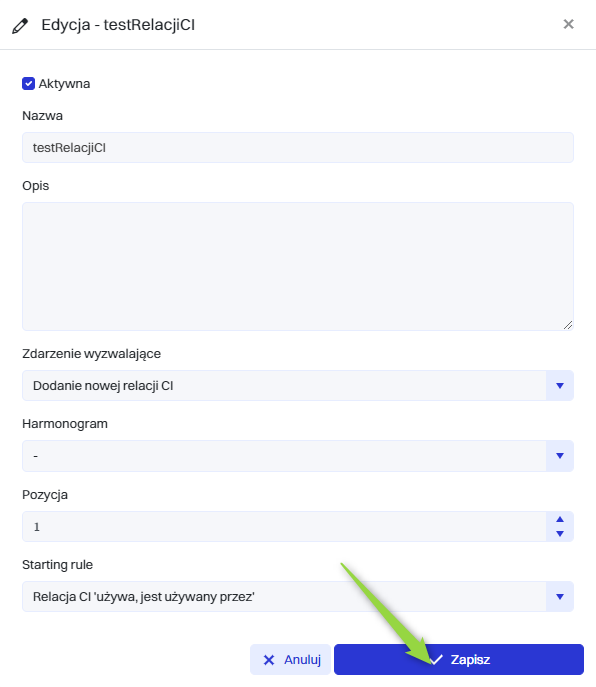The width and height of the screenshot is (596, 687).
Task: Click the Aktywna label text
Action: [64, 84]
